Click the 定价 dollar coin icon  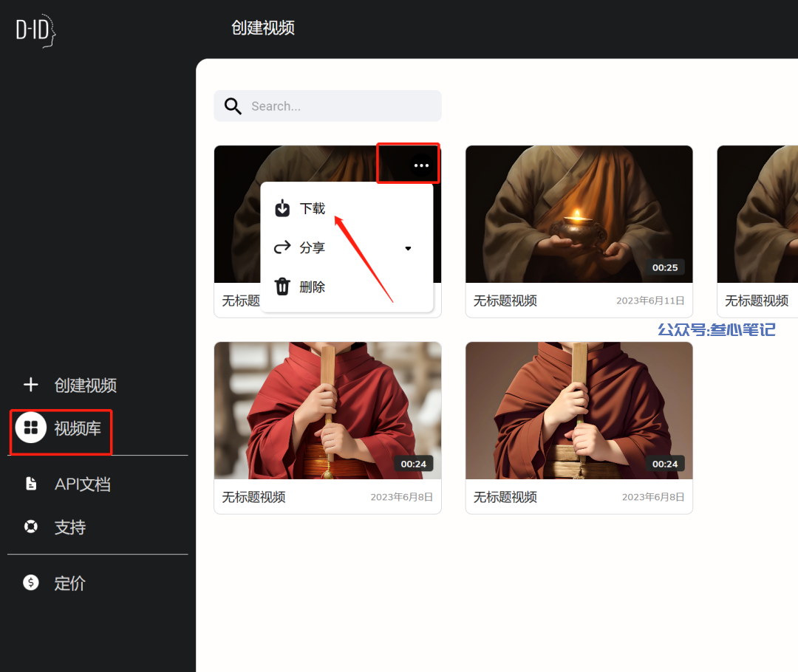coord(31,583)
